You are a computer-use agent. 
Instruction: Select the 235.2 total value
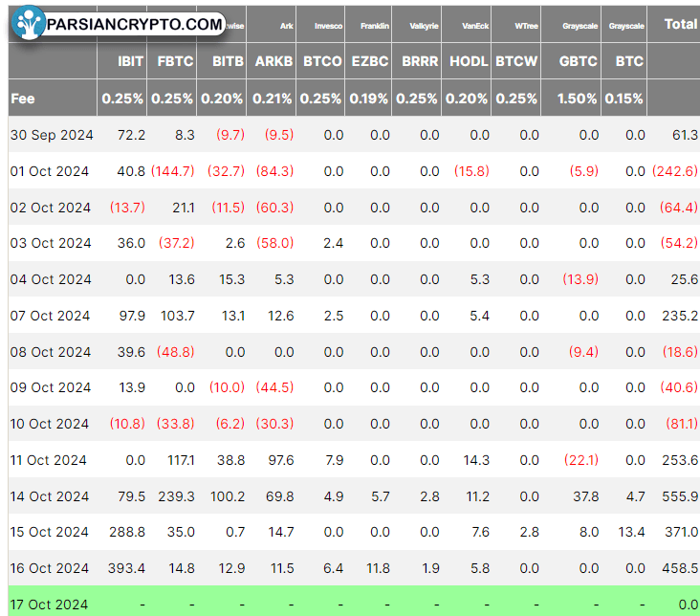(x=680, y=317)
